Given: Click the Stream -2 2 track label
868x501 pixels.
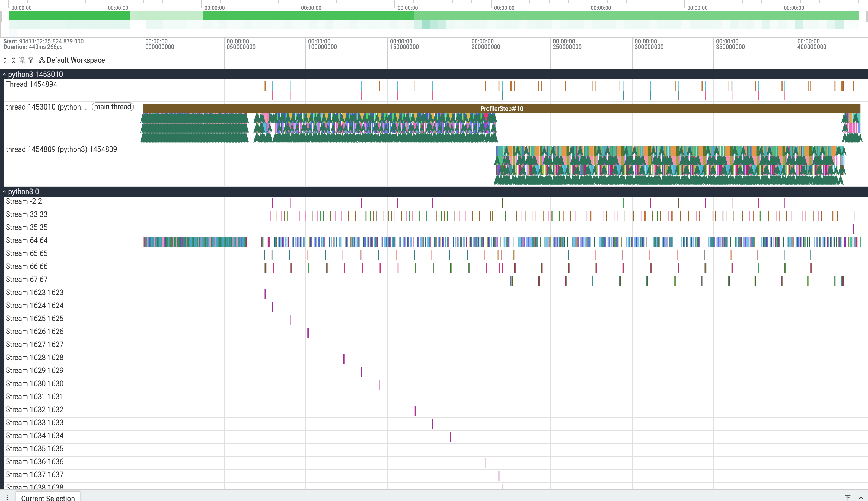Looking at the screenshot, I should click(x=24, y=202).
